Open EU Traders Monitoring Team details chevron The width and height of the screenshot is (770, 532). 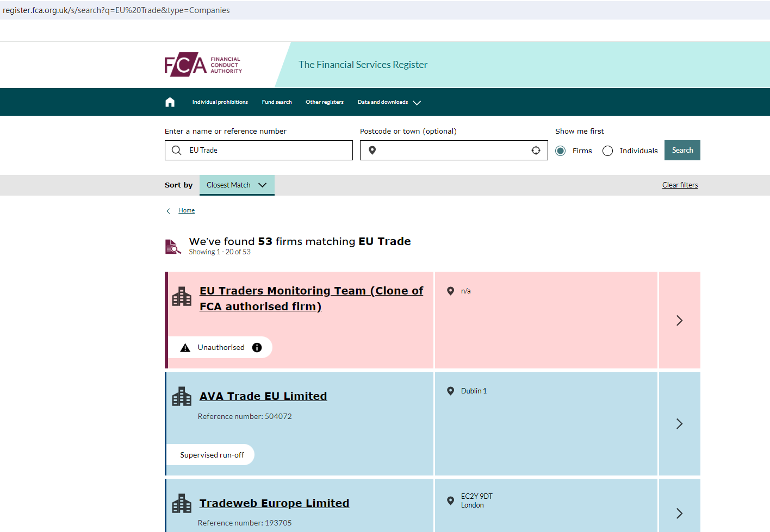[x=679, y=321]
